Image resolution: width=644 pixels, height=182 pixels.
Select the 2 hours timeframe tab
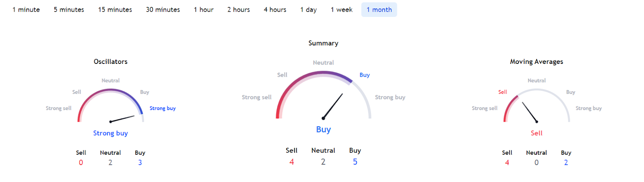point(239,10)
